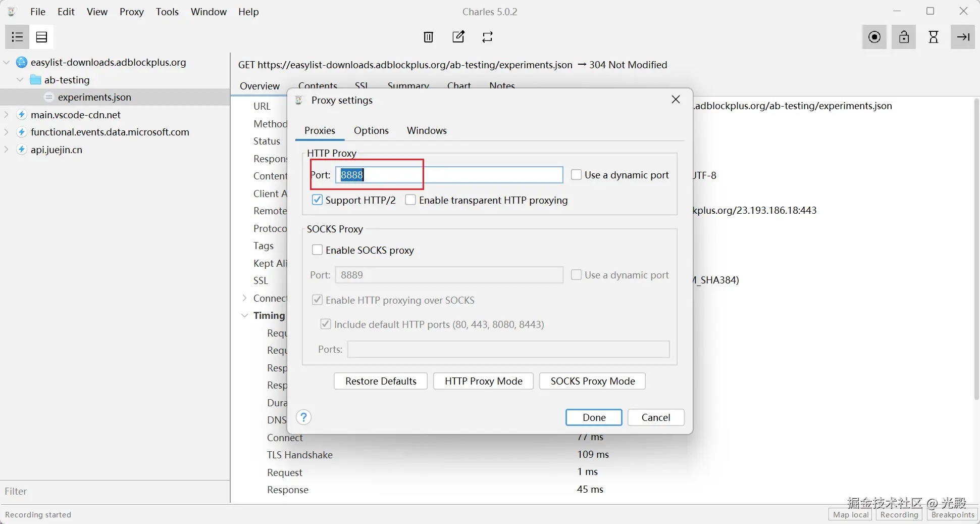The width and height of the screenshot is (980, 524).
Task: Click the Charles app icon in title bar
Action: point(12,11)
